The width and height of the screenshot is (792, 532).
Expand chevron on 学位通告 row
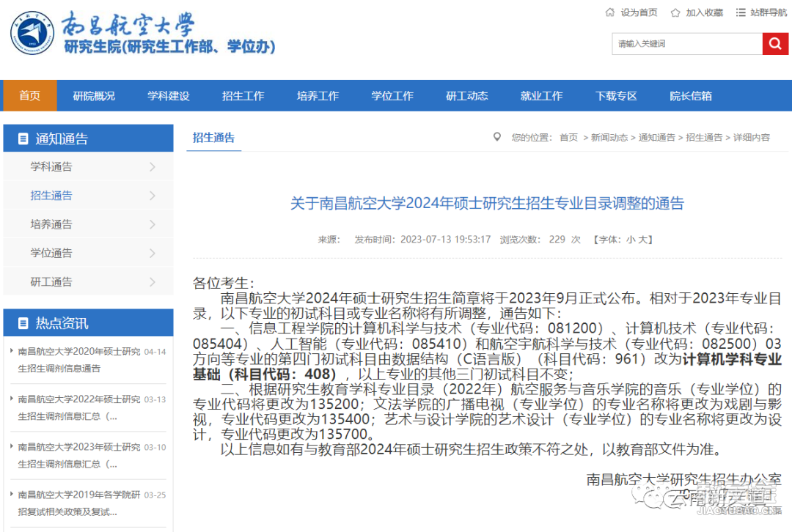[x=152, y=254]
